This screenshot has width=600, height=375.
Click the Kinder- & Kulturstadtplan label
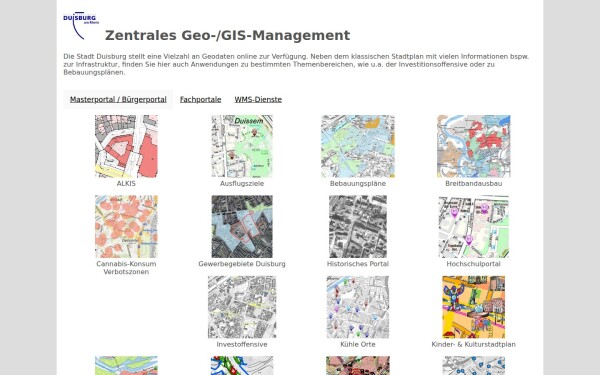click(474, 344)
